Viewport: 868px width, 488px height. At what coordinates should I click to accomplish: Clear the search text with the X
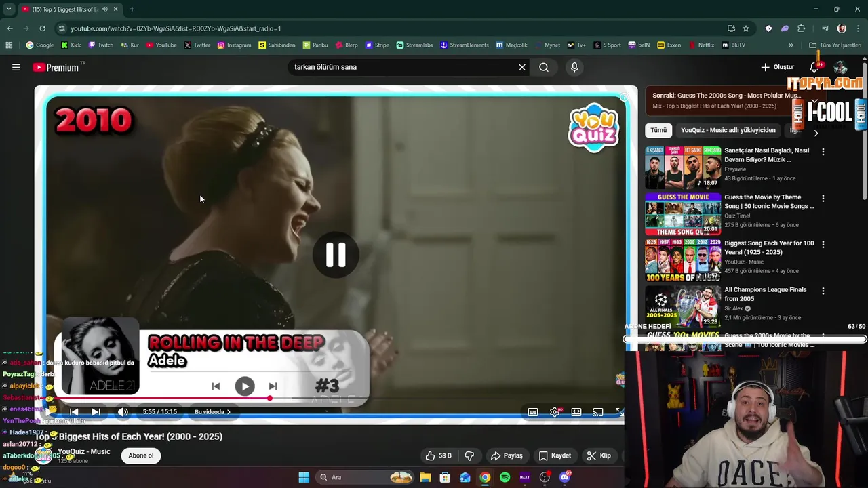[x=522, y=67]
